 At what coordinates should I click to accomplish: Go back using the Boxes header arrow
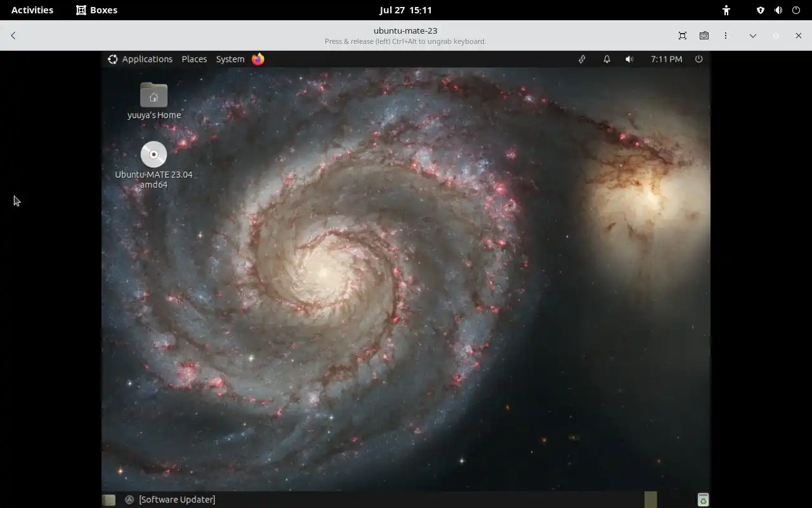[x=13, y=36]
